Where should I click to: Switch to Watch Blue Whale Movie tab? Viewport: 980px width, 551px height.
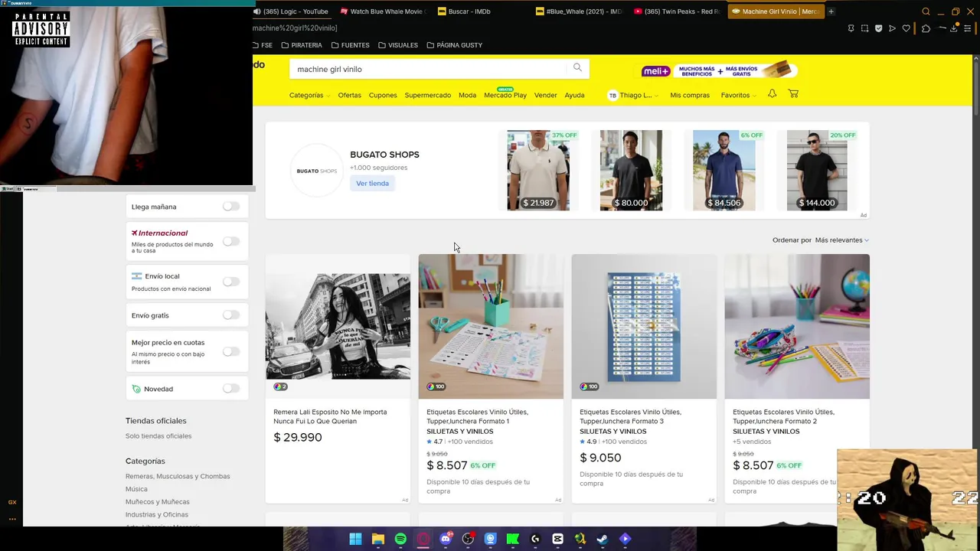tap(382, 11)
